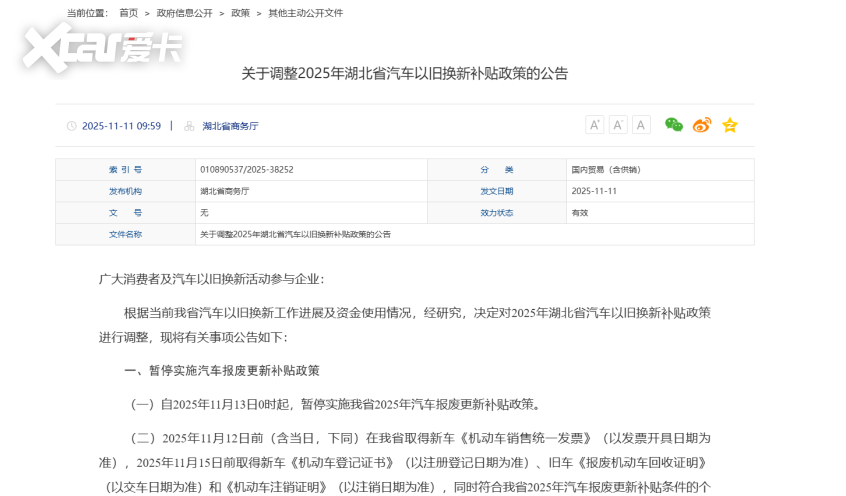Go to 首页 in the breadcrumb
This screenshot has width=846, height=496.
[129, 13]
